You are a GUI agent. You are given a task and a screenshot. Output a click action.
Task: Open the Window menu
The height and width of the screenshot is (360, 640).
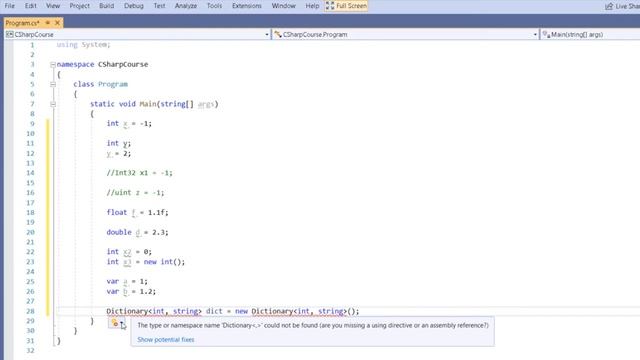[284, 6]
